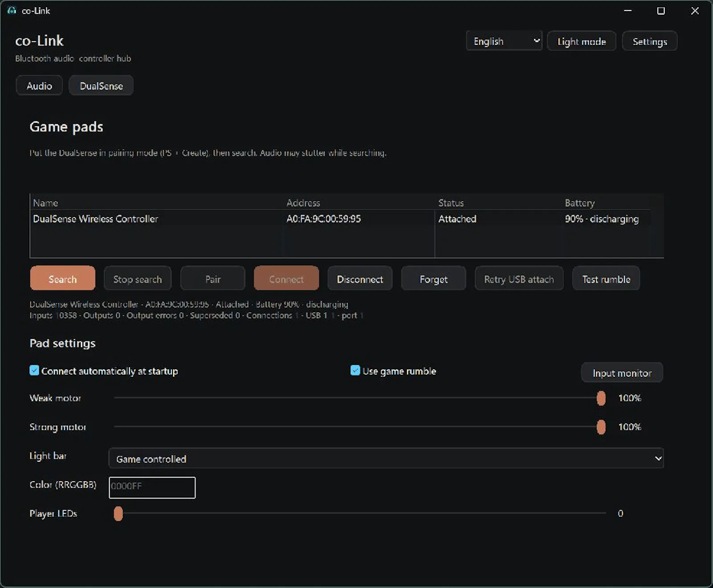The width and height of the screenshot is (713, 588).
Task: Maximize the co-Link window
Action: coord(661,11)
